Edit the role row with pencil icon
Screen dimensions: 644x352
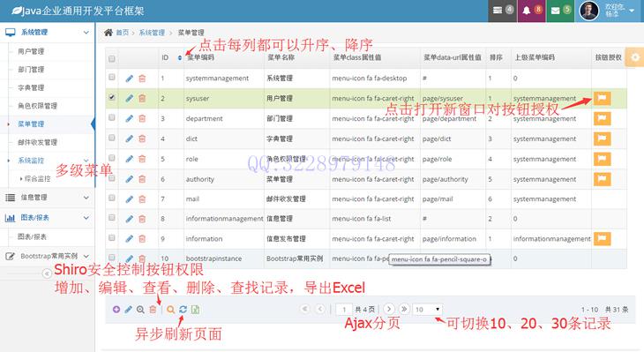coord(130,159)
